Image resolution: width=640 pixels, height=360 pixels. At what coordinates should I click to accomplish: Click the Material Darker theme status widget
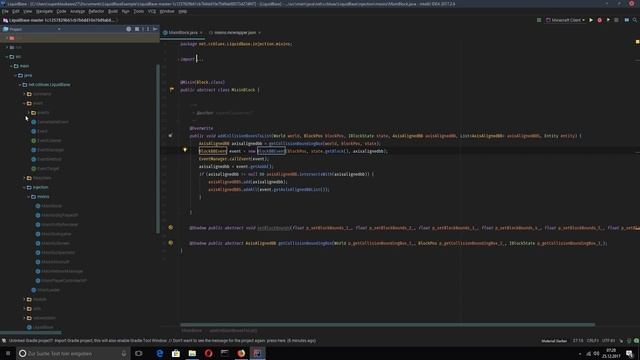click(x=554, y=341)
